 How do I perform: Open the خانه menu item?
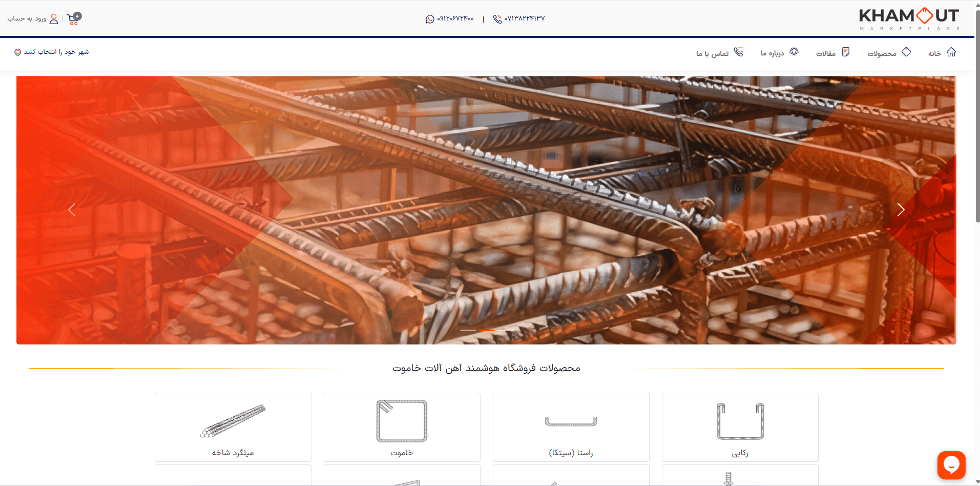934,53
